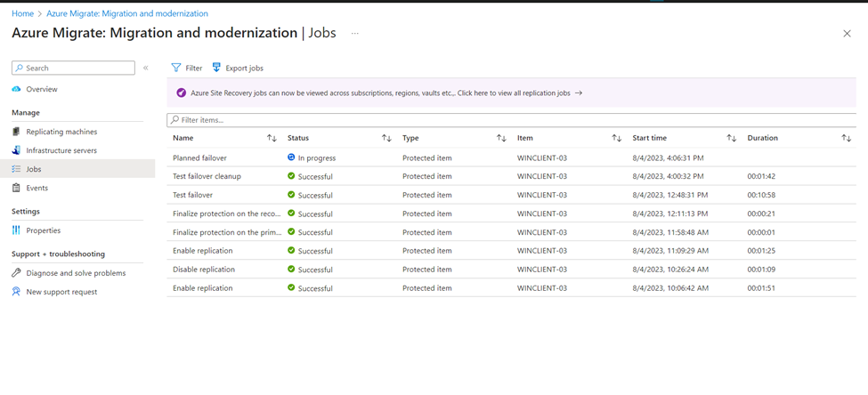868x395 pixels.
Task: Sort table by Type column arrows
Action: click(501, 138)
